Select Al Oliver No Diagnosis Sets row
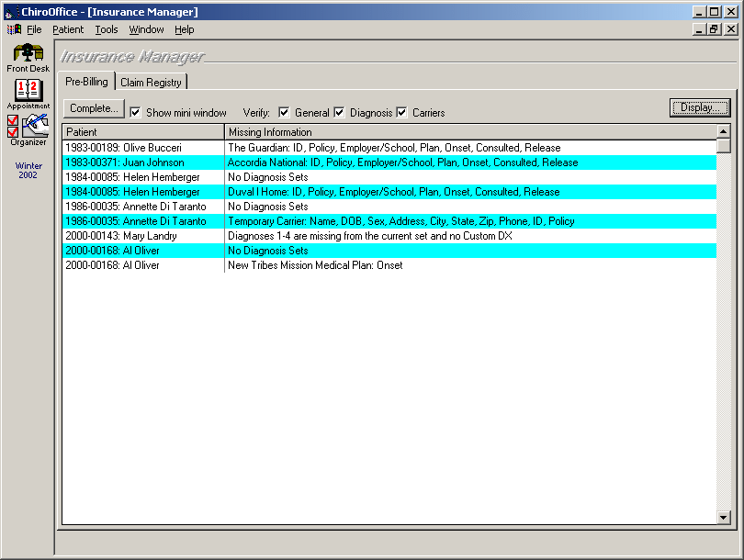This screenshot has width=744, height=560. (x=389, y=251)
